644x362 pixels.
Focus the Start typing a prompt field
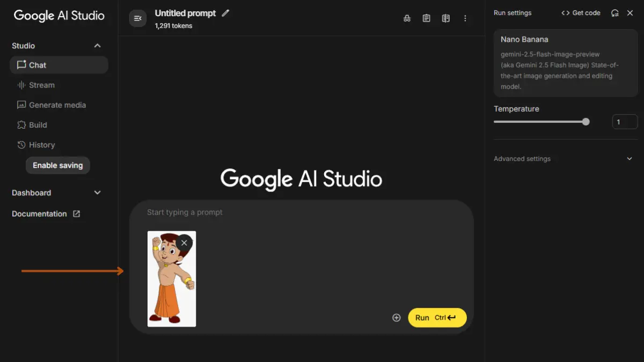301,212
